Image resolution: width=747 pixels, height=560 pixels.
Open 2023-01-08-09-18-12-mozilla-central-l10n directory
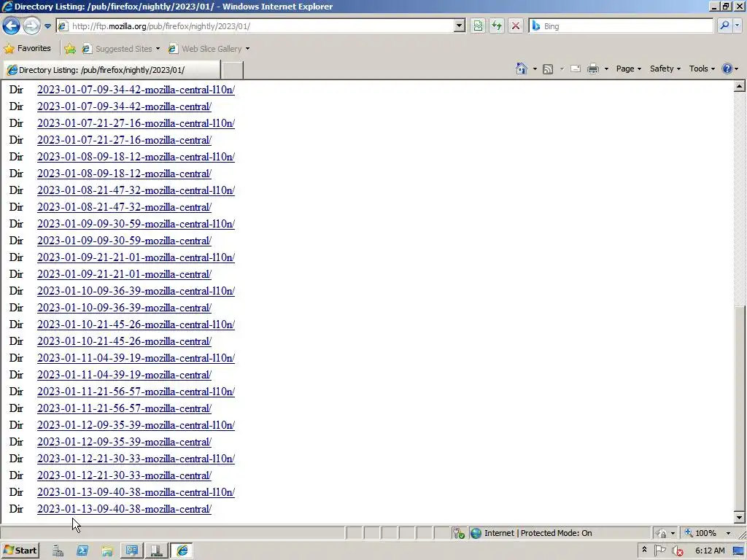coord(136,157)
